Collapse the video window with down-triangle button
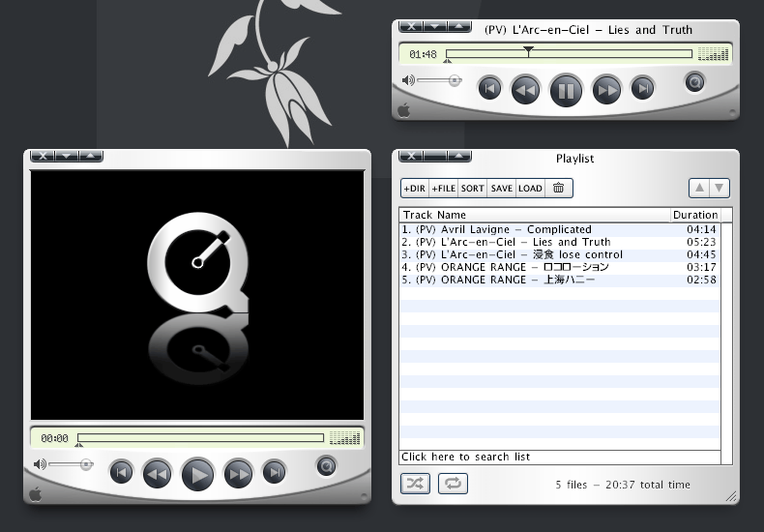 tap(67, 156)
